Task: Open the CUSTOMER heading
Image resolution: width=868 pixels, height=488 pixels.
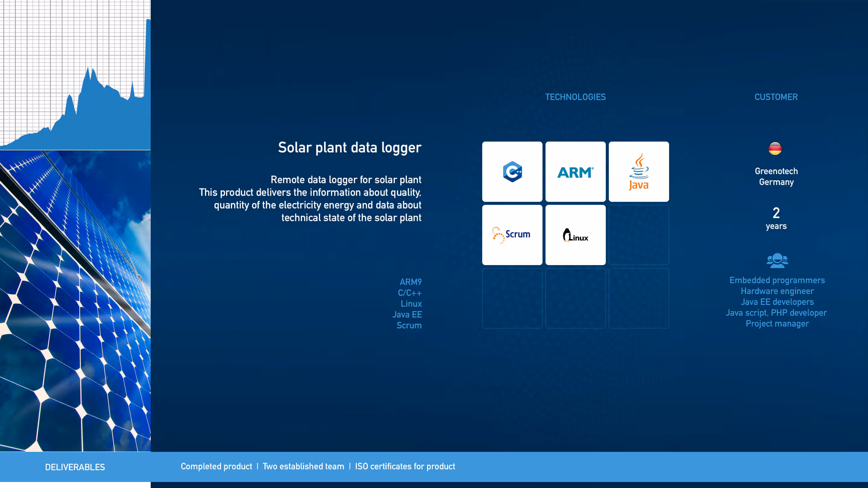Action: [x=776, y=97]
